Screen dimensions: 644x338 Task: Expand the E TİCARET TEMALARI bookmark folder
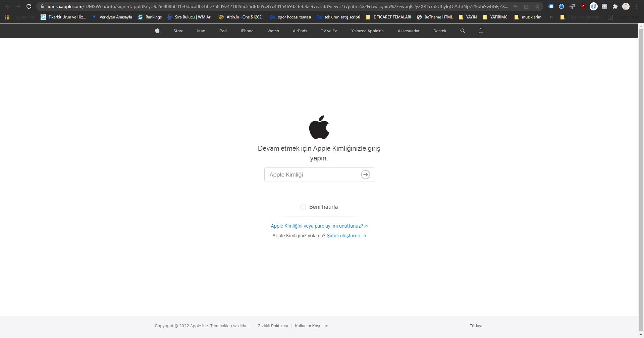tap(388, 17)
